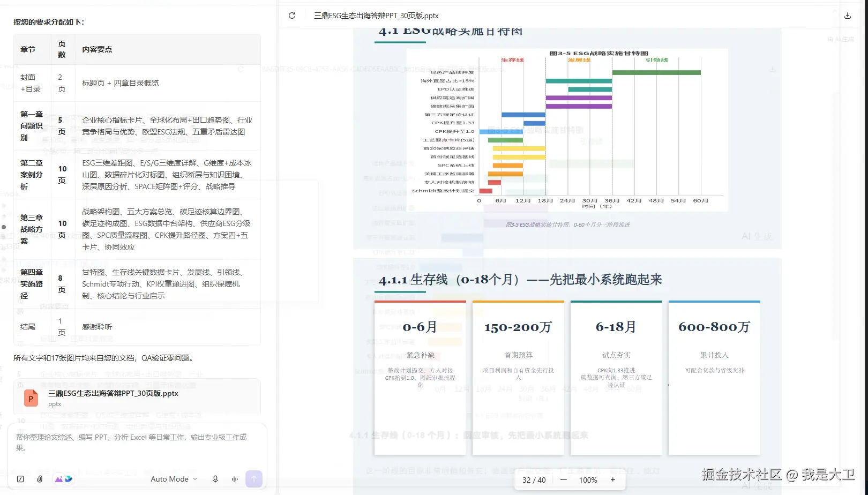This screenshot has height=495, width=868.
Task: Open voice waveform mode
Action: [x=235, y=479]
